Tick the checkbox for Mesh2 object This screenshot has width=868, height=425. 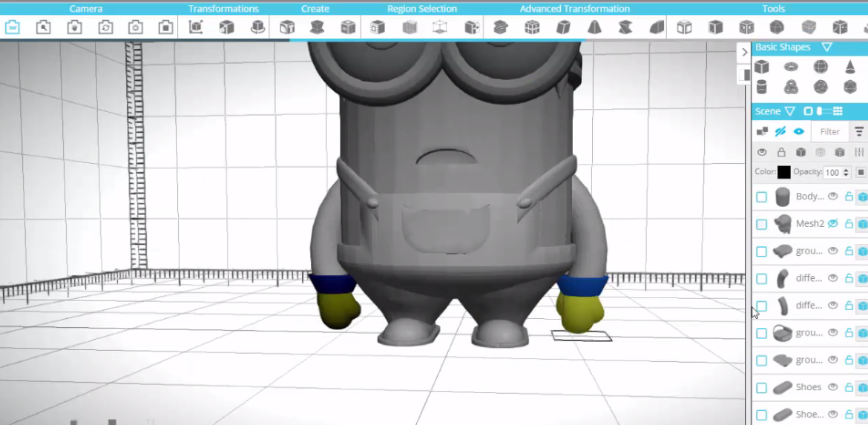[x=762, y=224]
